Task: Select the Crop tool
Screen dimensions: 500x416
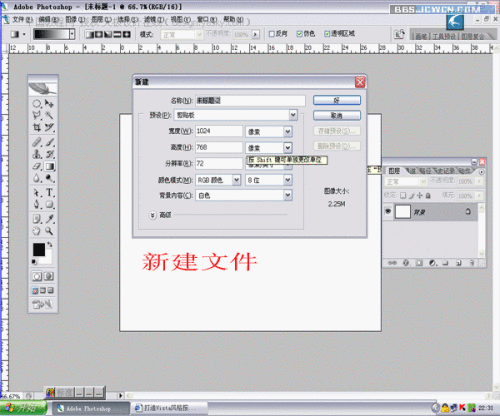Action: pos(36,127)
